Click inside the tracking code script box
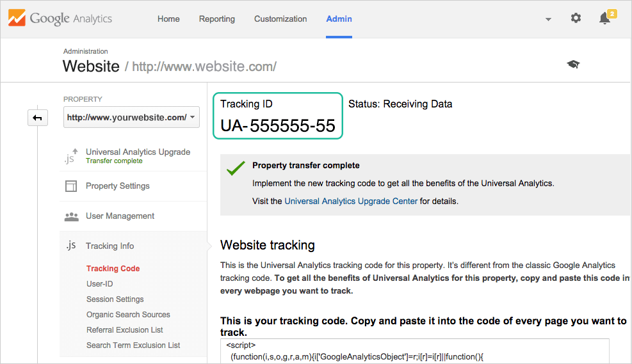The image size is (632, 364). tap(415, 351)
